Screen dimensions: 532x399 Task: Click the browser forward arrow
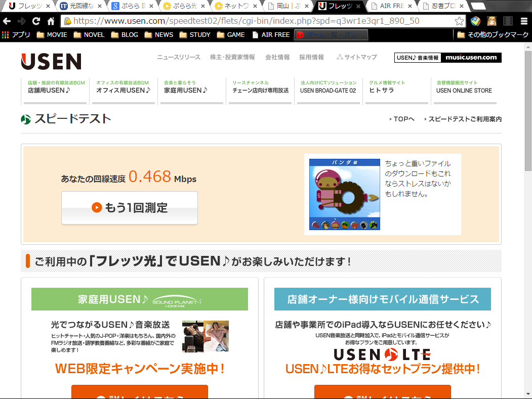pos(21,21)
